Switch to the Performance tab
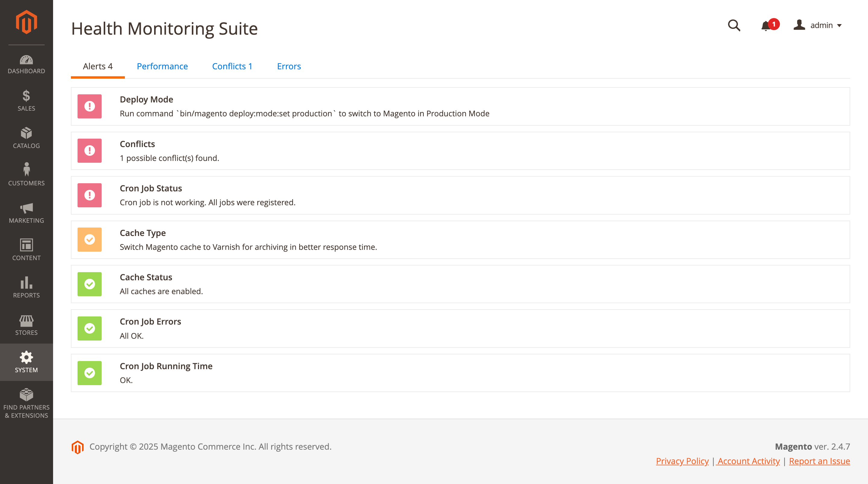The image size is (868, 484). tap(162, 66)
